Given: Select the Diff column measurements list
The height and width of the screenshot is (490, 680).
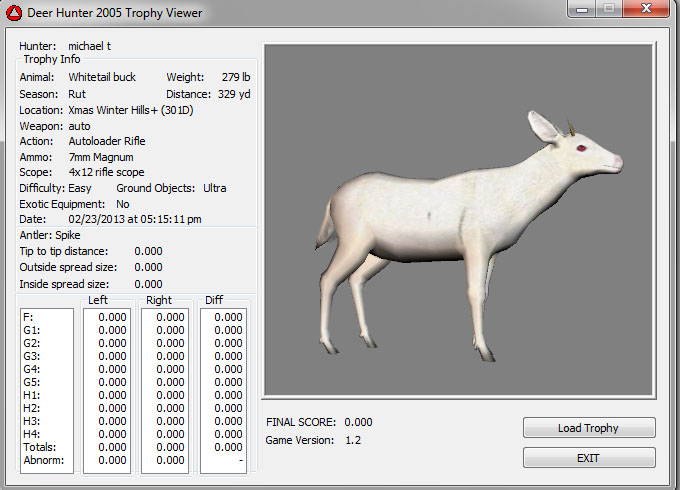Looking at the screenshot, I should (x=224, y=388).
